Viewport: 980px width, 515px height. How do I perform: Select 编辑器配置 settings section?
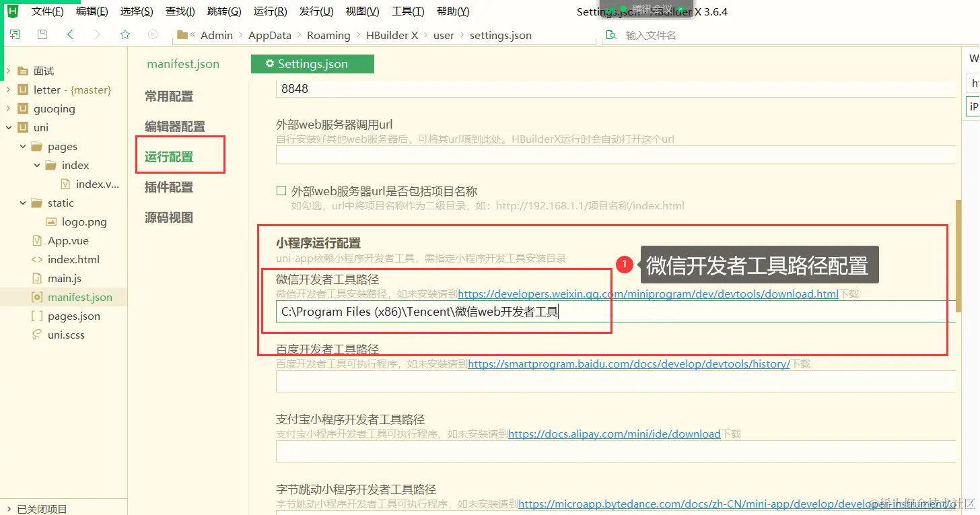[175, 127]
